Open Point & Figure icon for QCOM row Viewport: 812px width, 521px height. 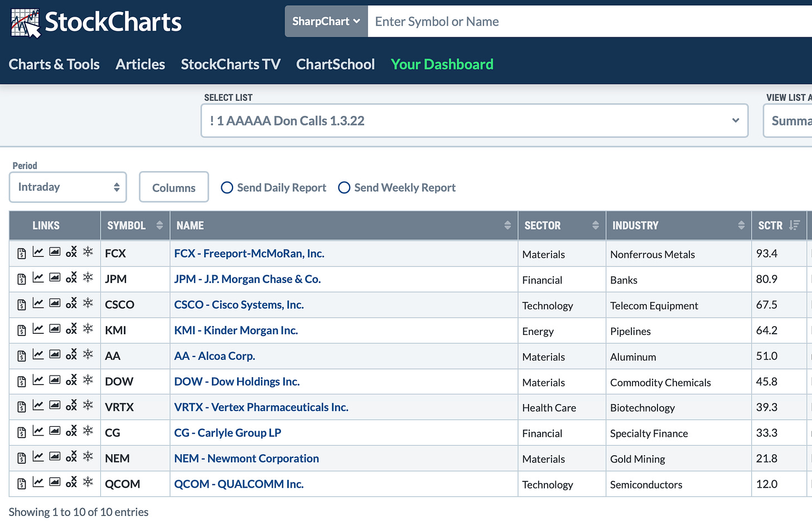click(71, 483)
